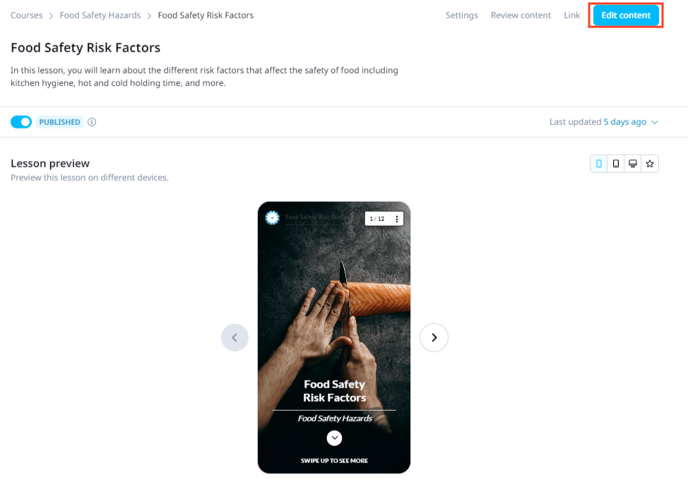This screenshot has width=688, height=487.
Task: Open the Settings menu item
Action: tap(462, 15)
